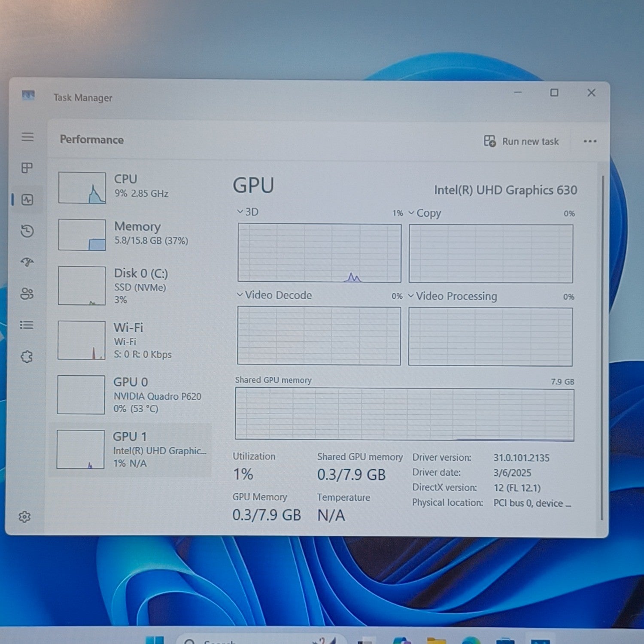
Task: Open the Services page icon
Action: coord(27,356)
